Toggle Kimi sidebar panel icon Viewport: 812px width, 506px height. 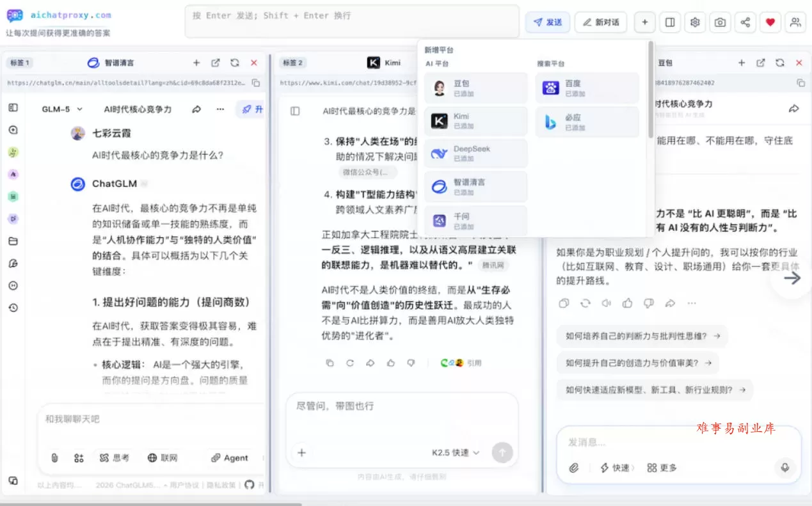[295, 111]
